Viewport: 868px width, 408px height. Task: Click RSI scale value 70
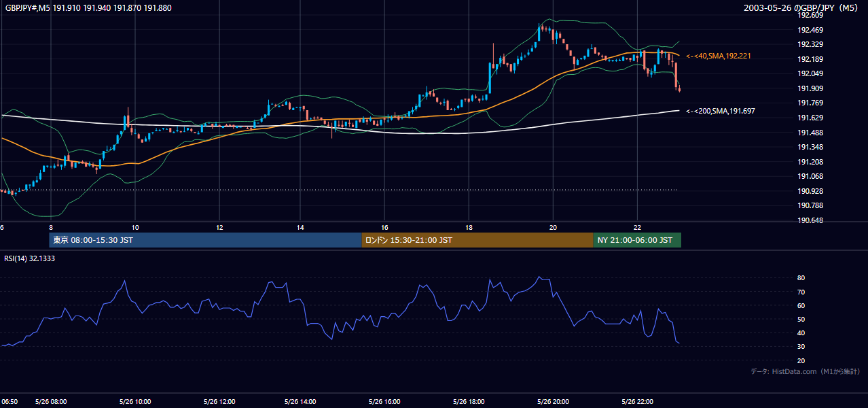click(x=801, y=292)
